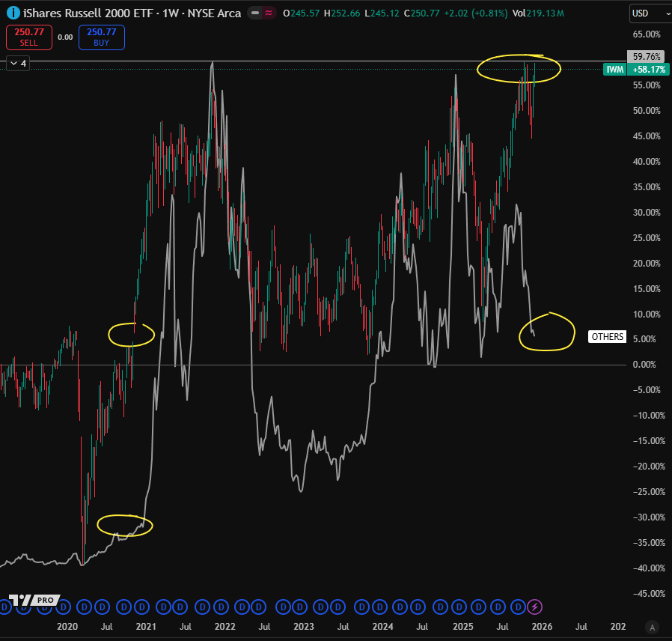Toggle the auto scale 'A' button
The height and width of the screenshot is (641, 672).
pyautogui.click(x=653, y=628)
